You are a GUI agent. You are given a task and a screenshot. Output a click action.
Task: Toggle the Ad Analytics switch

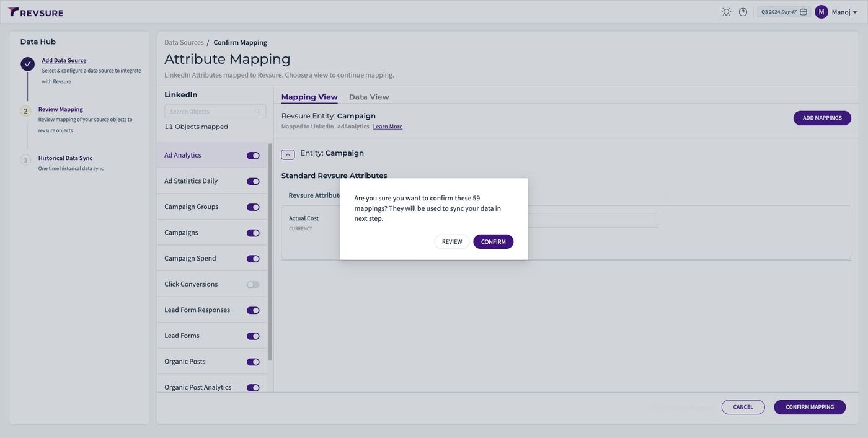253,156
